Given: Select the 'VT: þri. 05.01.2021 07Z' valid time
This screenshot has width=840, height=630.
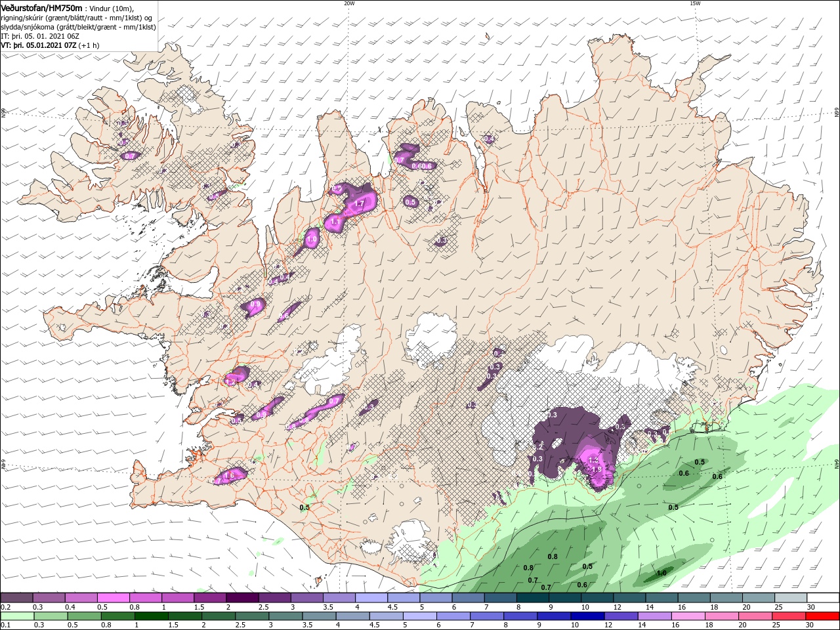Looking at the screenshot, I should coord(39,45).
